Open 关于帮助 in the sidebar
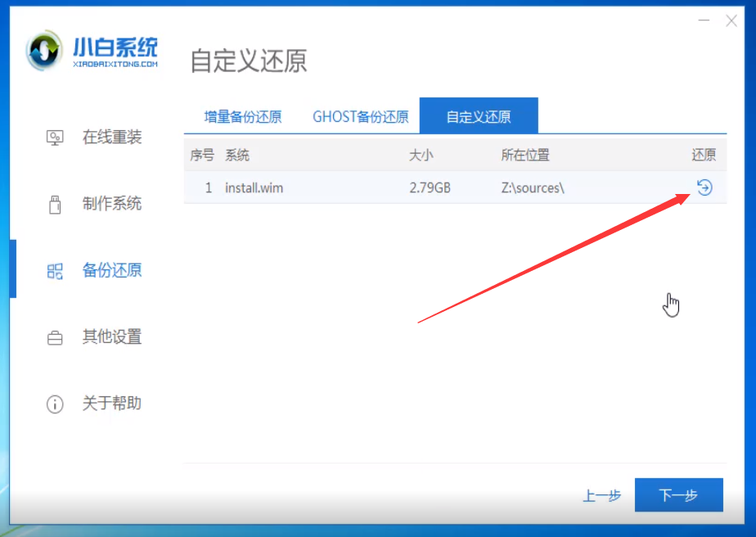756x537 pixels. point(112,403)
